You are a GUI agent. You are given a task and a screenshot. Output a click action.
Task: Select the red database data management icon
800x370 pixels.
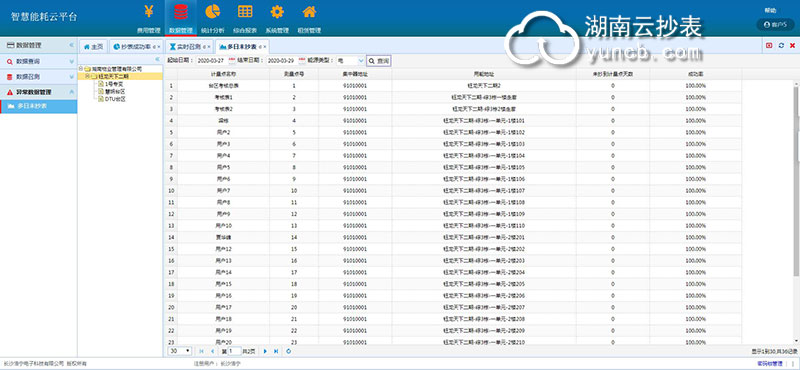180,11
